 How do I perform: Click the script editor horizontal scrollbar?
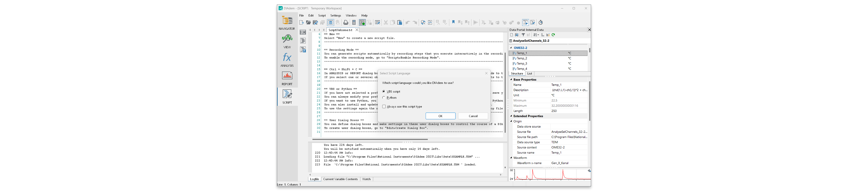(x=370, y=139)
